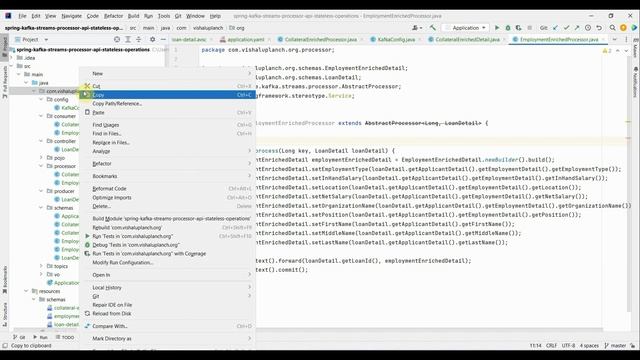Click the UTF-8 encoding status widget
Image resolution: width=640 pixels, height=360 pixels.
(568, 345)
